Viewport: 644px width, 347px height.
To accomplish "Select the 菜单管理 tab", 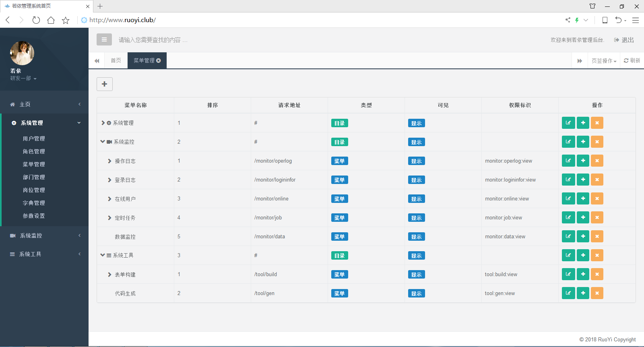I will (144, 60).
